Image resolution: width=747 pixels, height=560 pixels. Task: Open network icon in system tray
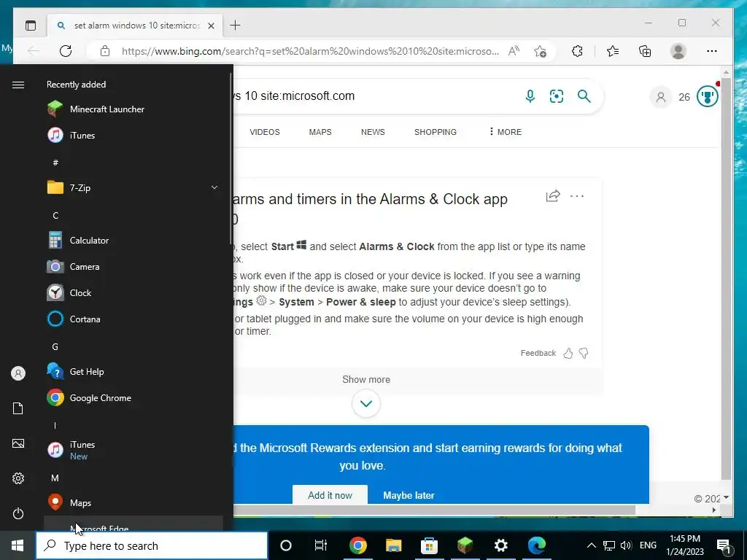[x=609, y=545]
